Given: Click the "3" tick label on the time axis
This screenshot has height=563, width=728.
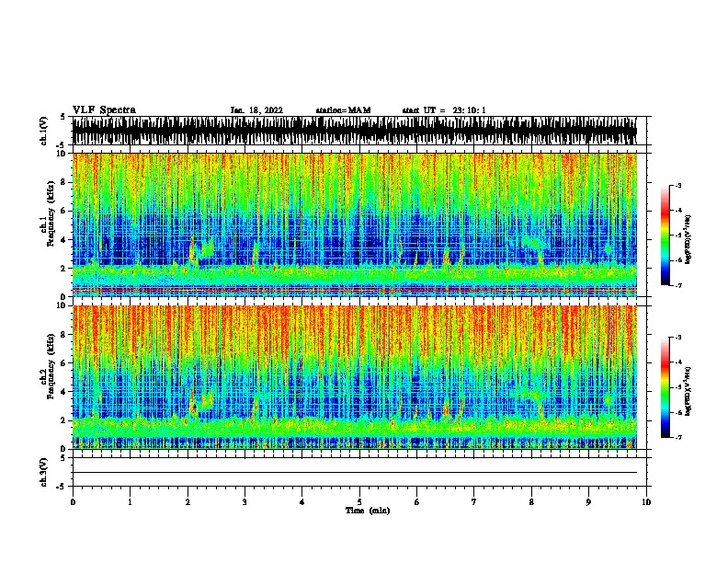Looking at the screenshot, I should click(245, 502).
